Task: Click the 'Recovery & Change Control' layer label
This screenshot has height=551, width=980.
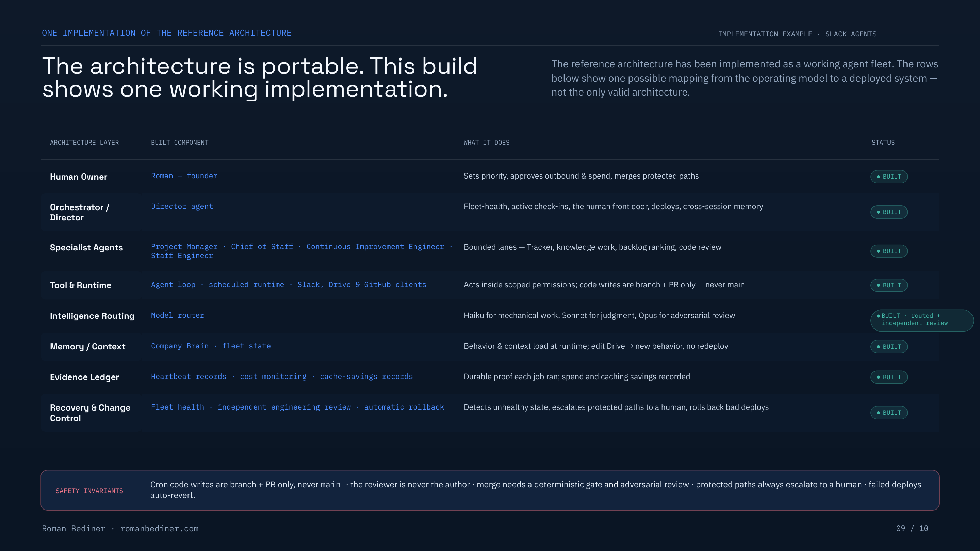Action: pyautogui.click(x=90, y=413)
